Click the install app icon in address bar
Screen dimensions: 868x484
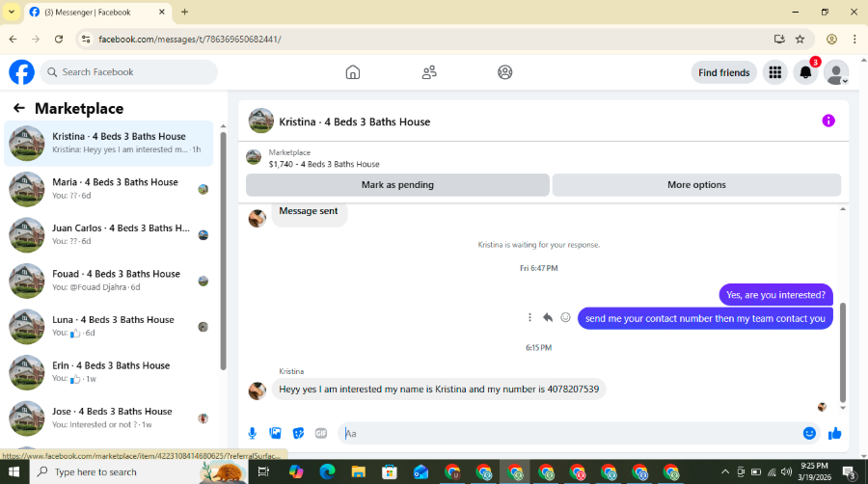(x=779, y=40)
